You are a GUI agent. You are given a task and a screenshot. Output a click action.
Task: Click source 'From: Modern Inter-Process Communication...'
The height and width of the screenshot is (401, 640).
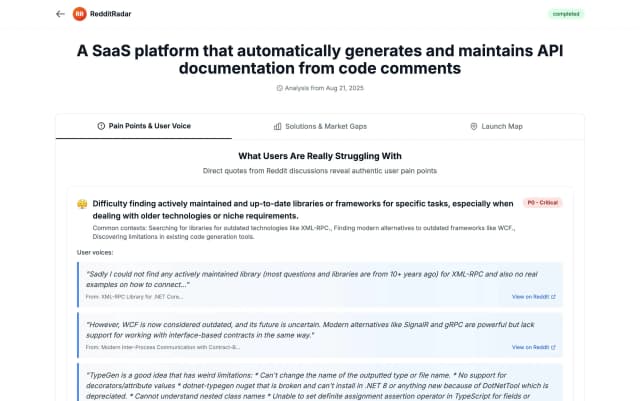tap(162, 348)
